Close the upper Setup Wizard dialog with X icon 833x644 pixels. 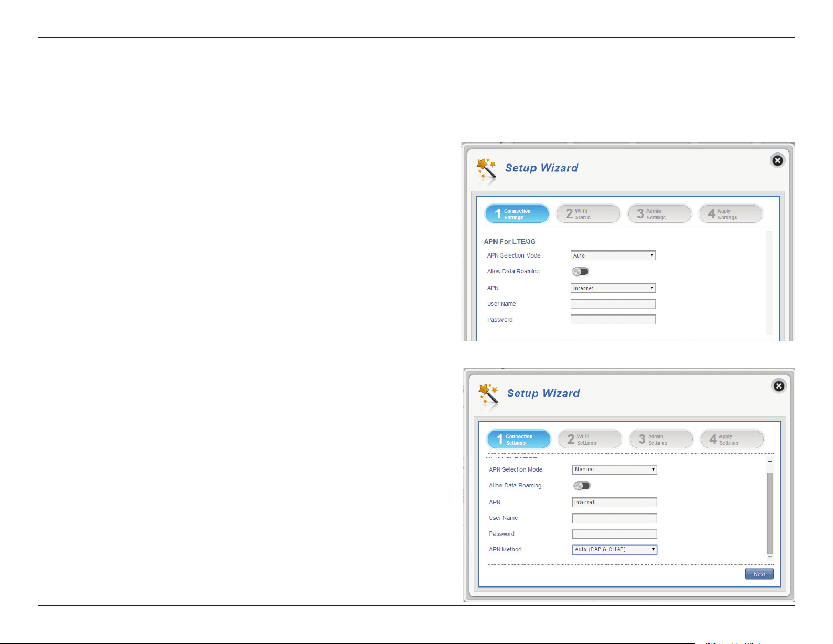tap(777, 160)
